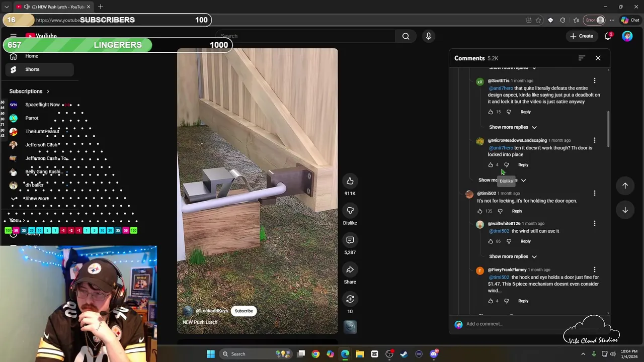Viewport: 644px width, 362px height.
Task: Subscribe to @LockandKeys channel
Action: [x=244, y=311]
